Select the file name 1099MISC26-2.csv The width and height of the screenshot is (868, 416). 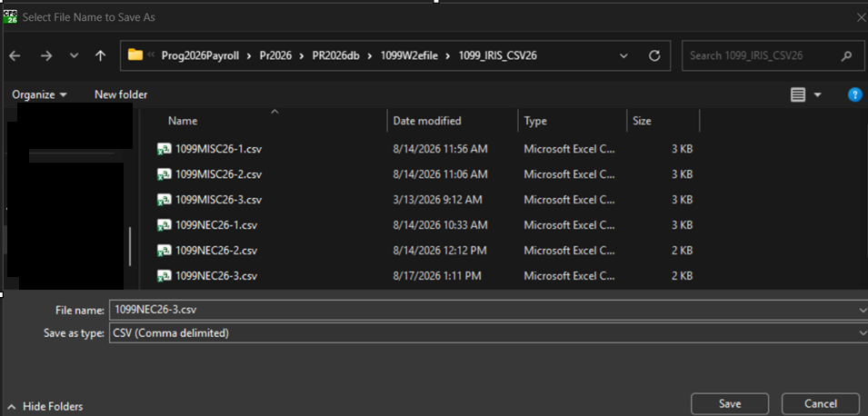tap(218, 174)
